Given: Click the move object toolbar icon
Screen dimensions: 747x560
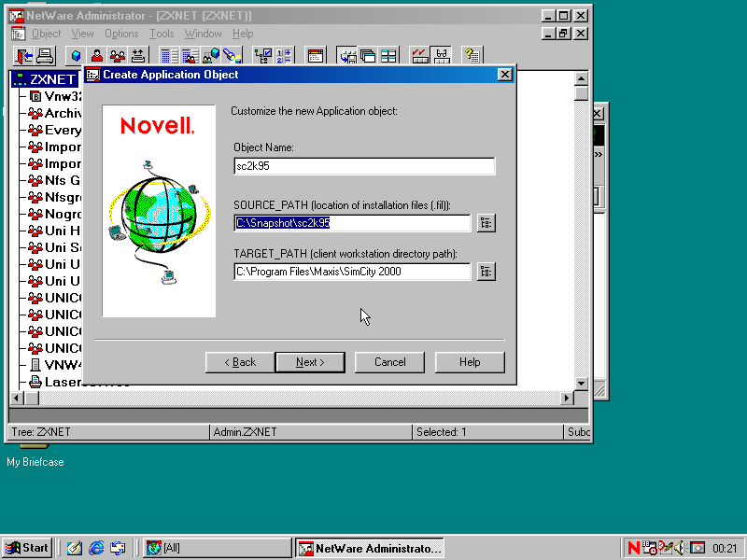Looking at the screenshot, I should (138, 56).
